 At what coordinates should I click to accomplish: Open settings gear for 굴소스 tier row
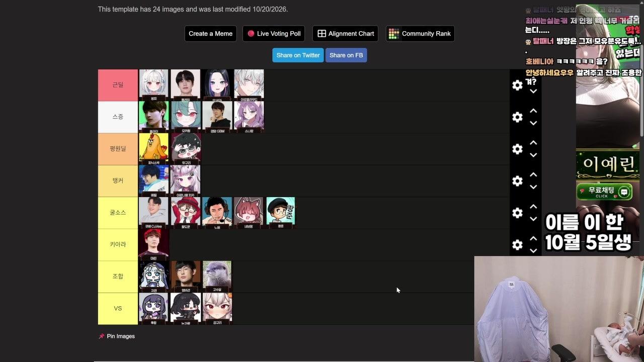tap(517, 213)
